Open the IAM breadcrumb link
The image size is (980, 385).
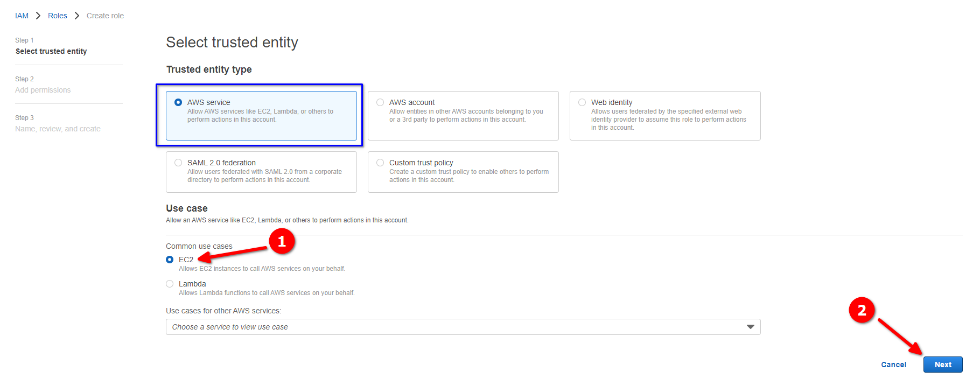[x=22, y=16]
